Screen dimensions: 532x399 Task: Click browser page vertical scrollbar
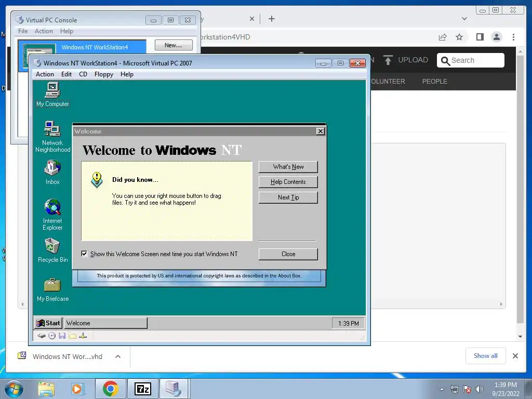(x=520, y=190)
